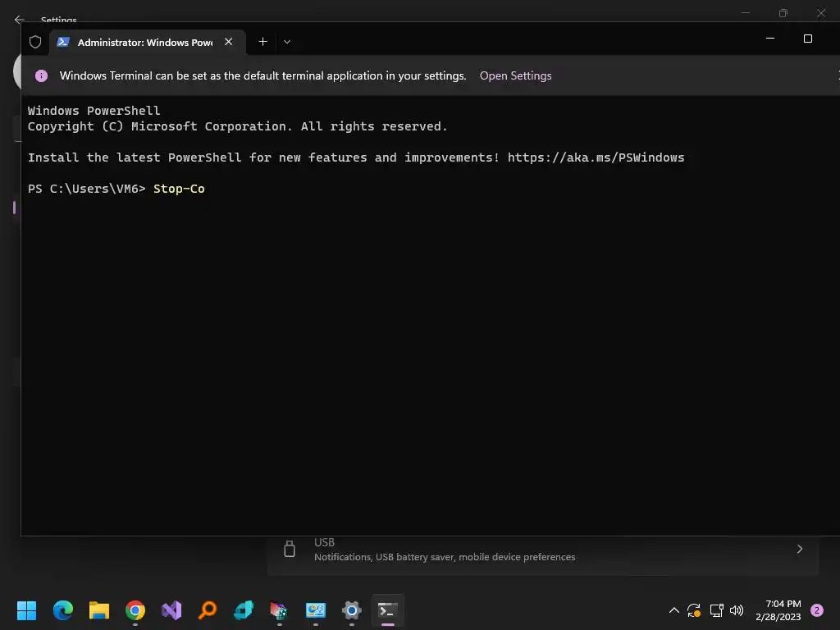The image size is (840, 630).
Task: Open the Windows Start menu
Action: click(x=26, y=610)
